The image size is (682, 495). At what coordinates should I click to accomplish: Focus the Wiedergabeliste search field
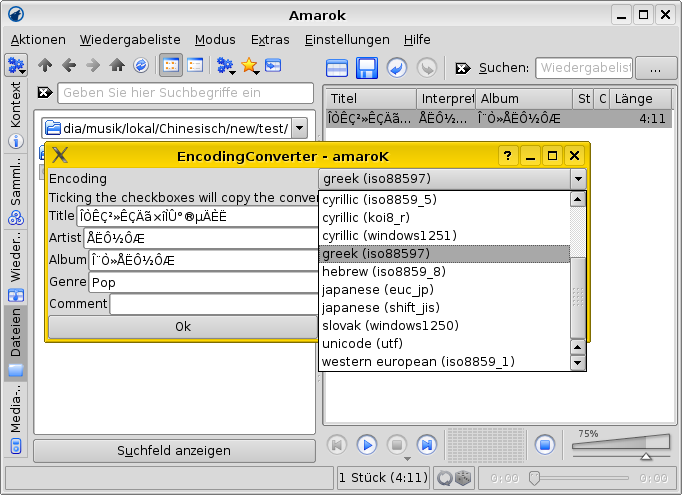tap(584, 68)
